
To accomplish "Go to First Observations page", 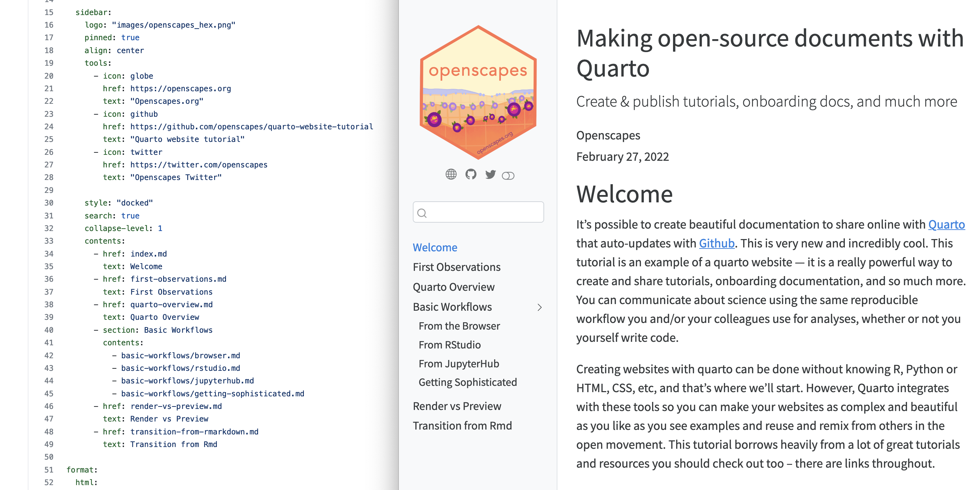I will 456,267.
